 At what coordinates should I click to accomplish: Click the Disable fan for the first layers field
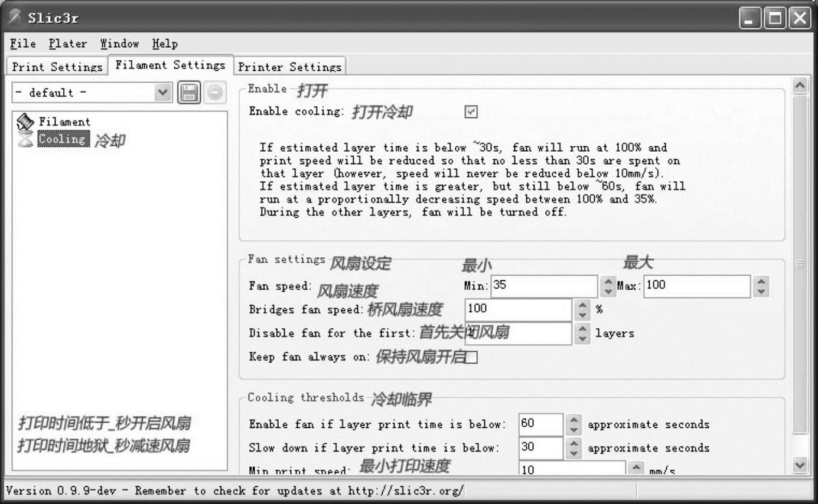tap(519, 333)
